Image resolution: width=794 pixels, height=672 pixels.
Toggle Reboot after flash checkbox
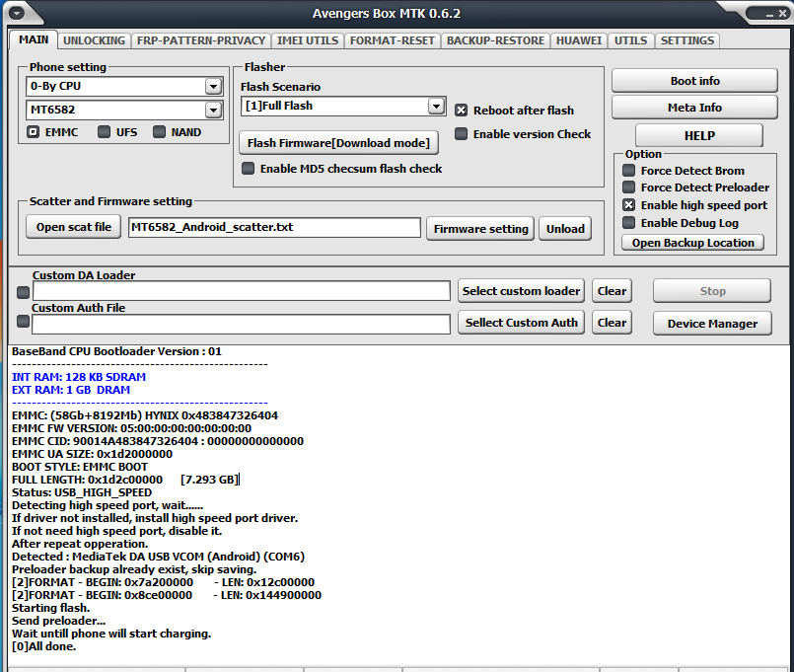click(x=461, y=111)
